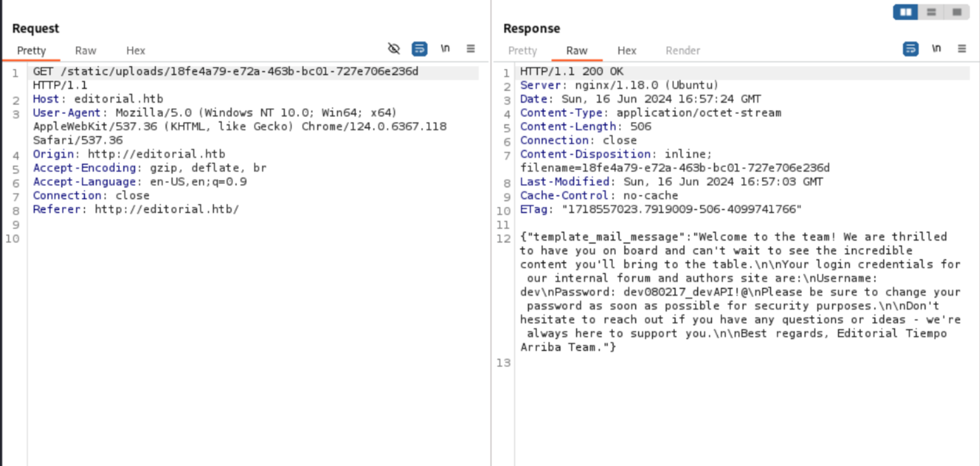This screenshot has width=980, height=466.
Task: Switch Request view to Hex tab
Action: click(136, 51)
